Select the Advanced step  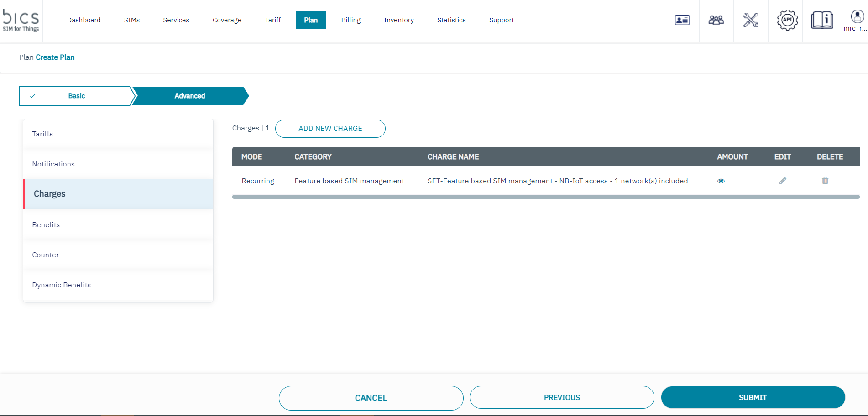pos(189,96)
